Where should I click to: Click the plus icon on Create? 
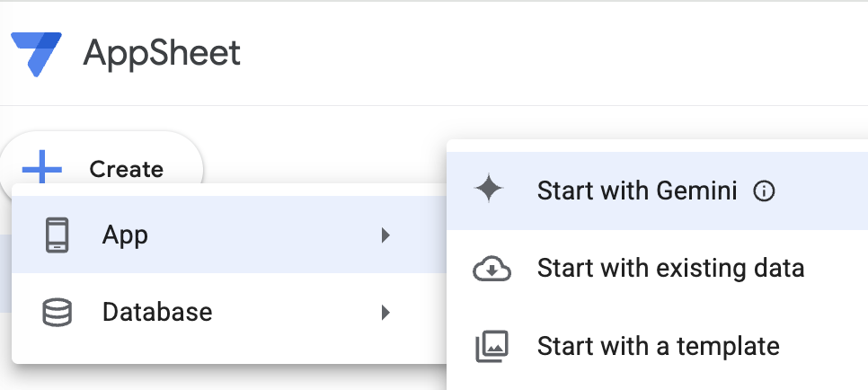click(41, 169)
